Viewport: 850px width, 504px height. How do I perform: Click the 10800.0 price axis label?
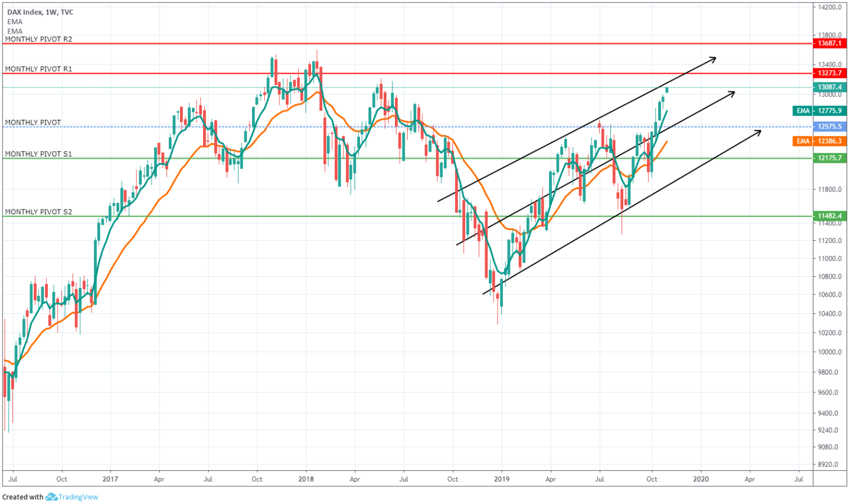830,277
